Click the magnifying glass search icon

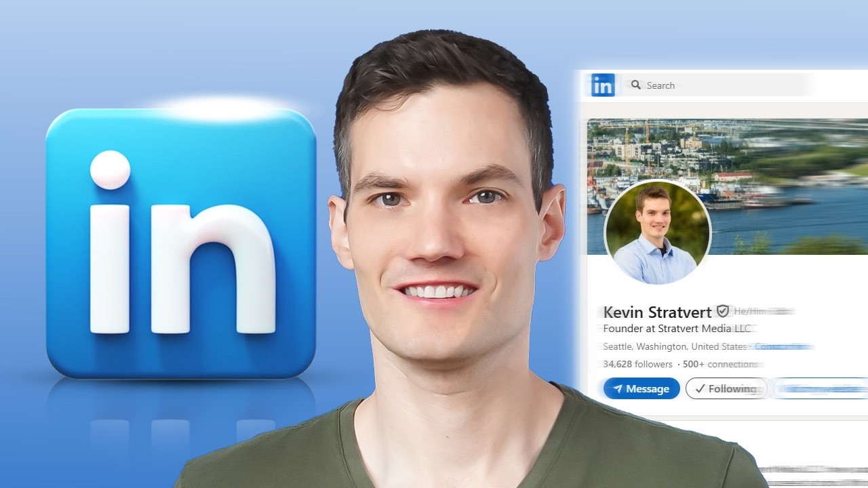click(x=636, y=85)
